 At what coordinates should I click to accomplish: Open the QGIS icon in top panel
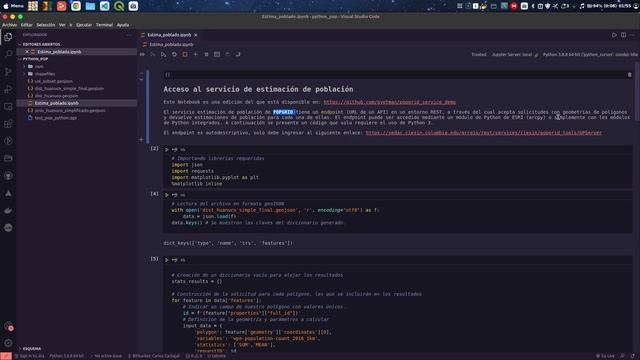119,6
